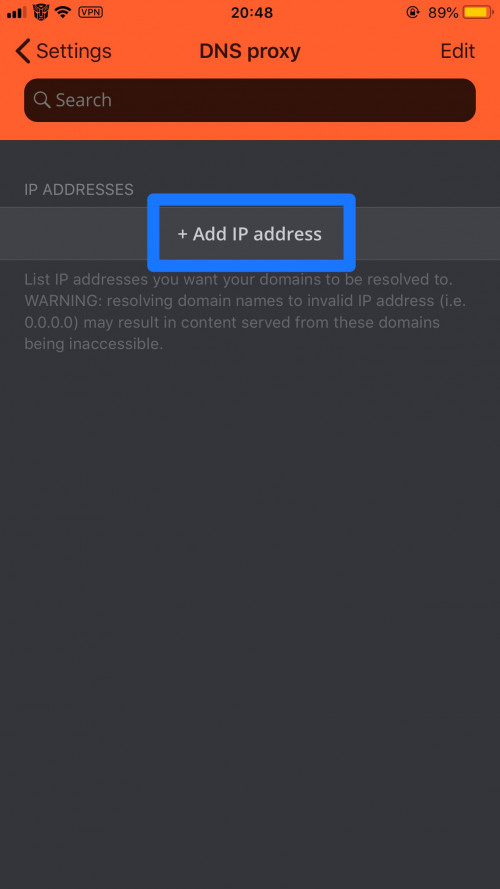Tap the WARNING description text
The height and width of the screenshot is (889, 500).
(245, 312)
